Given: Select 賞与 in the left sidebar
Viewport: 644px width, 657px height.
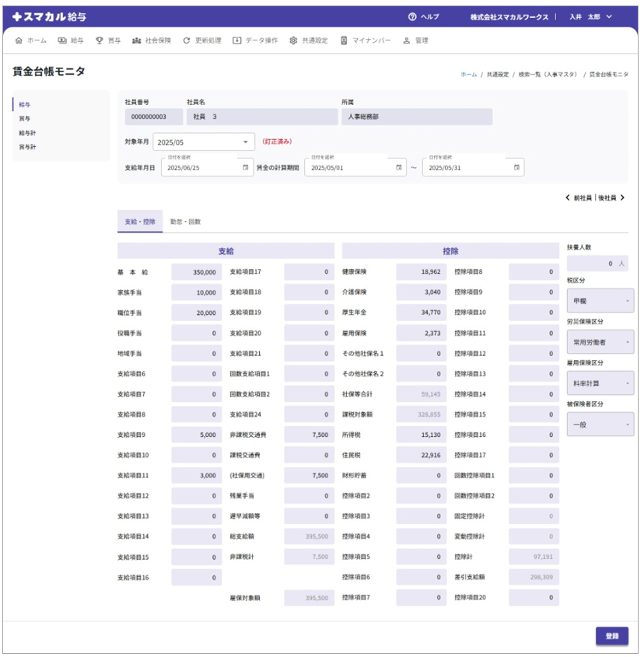Looking at the screenshot, I should pyautogui.click(x=25, y=119).
